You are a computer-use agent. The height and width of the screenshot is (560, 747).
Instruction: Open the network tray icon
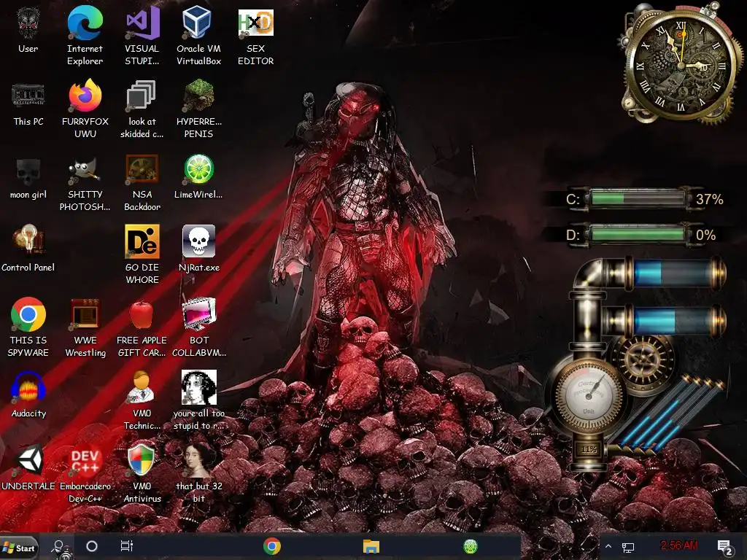pyautogui.click(x=628, y=548)
